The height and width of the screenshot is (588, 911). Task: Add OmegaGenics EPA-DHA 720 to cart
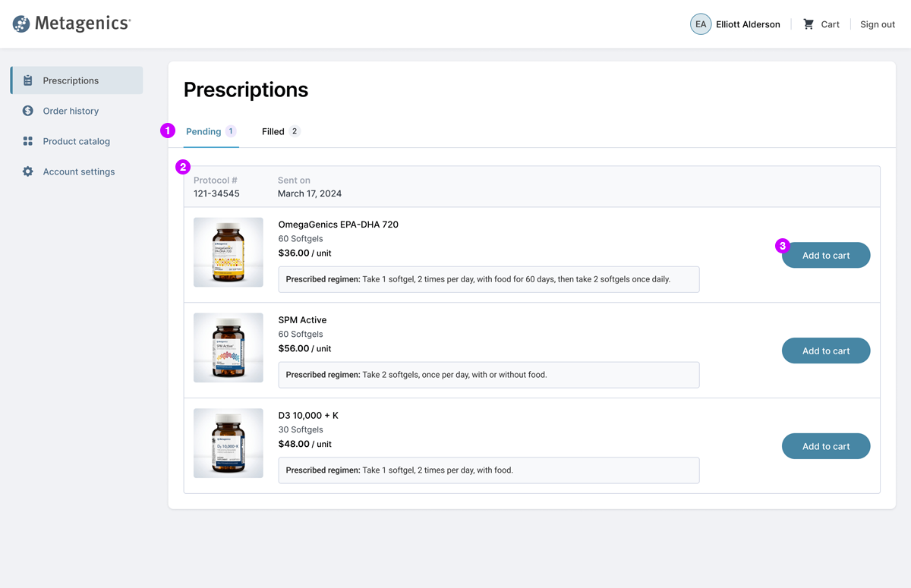point(826,256)
